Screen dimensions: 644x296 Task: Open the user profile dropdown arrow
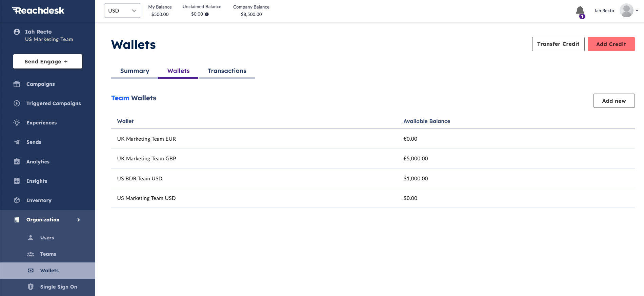[x=637, y=11]
